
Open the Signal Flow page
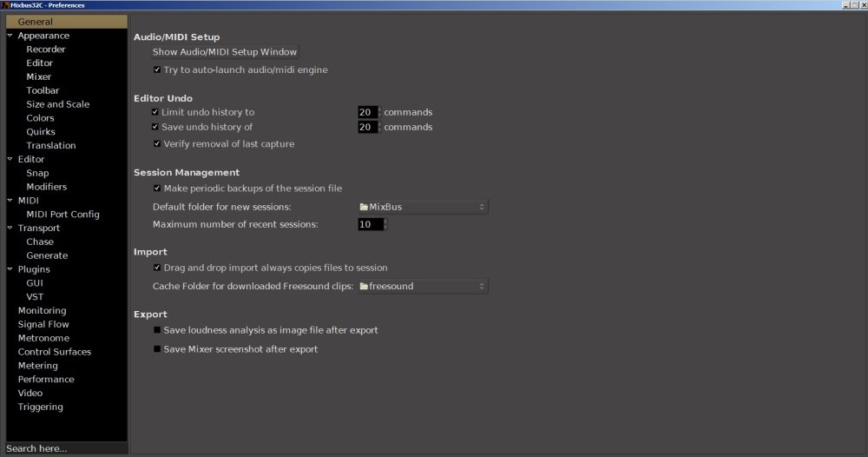pos(43,324)
